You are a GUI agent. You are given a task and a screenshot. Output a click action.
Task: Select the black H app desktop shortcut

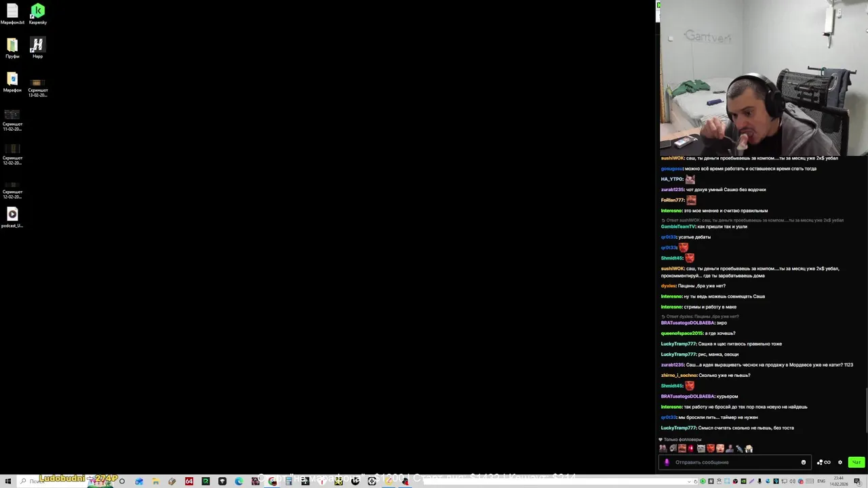point(37,47)
